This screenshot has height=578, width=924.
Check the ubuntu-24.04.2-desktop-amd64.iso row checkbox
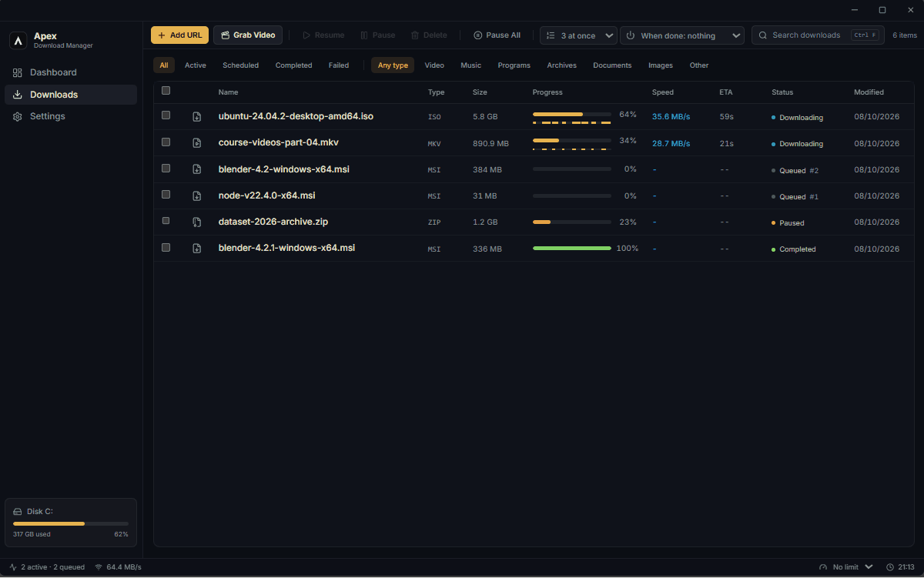click(x=166, y=115)
